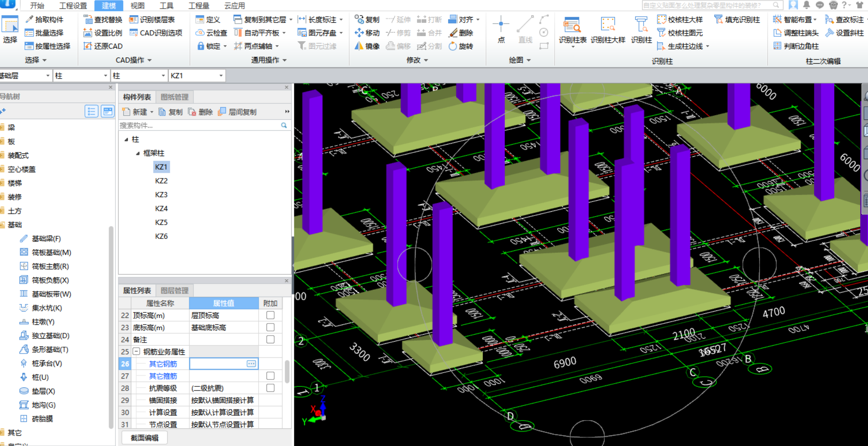Collapse the 框架柱 tree node
This screenshot has height=446, width=868.
138,153
